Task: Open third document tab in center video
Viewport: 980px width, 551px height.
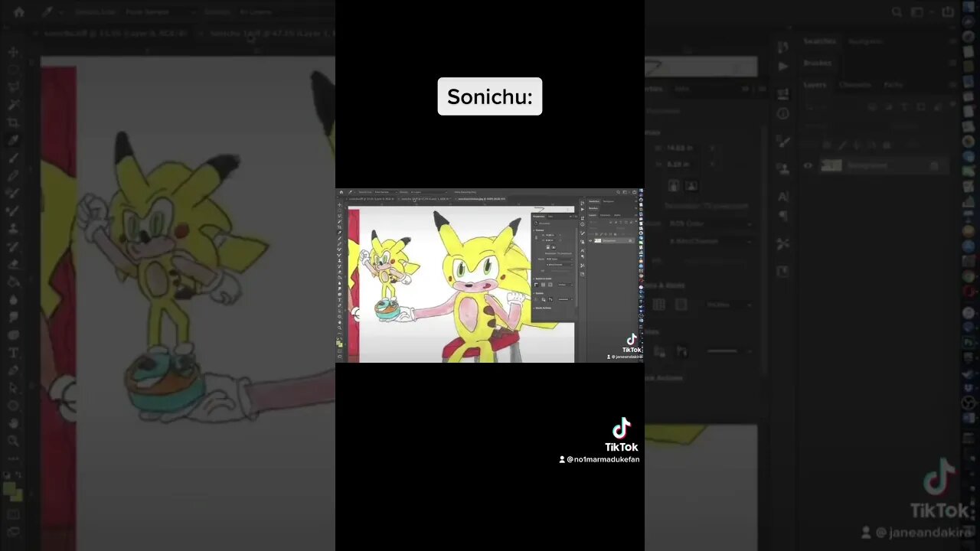Action: pyautogui.click(x=481, y=199)
